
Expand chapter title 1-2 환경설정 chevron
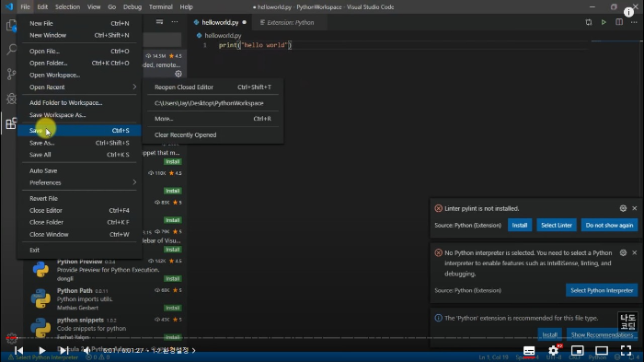coord(193,350)
